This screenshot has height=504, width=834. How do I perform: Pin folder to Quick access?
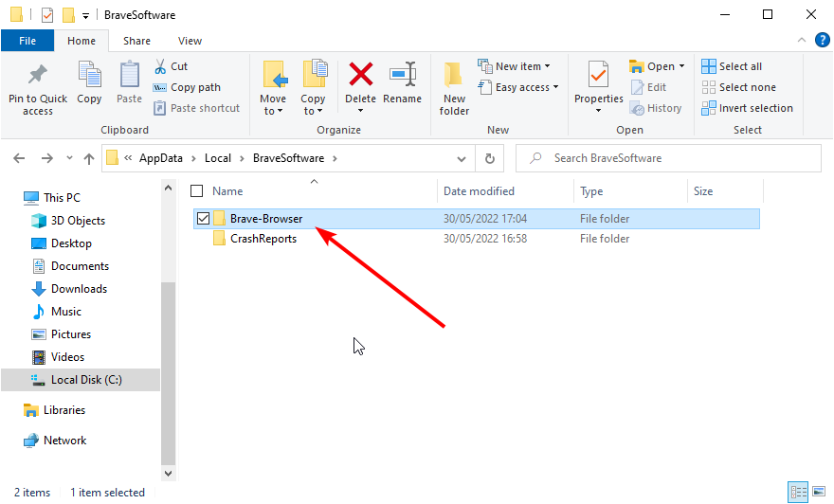click(38, 89)
